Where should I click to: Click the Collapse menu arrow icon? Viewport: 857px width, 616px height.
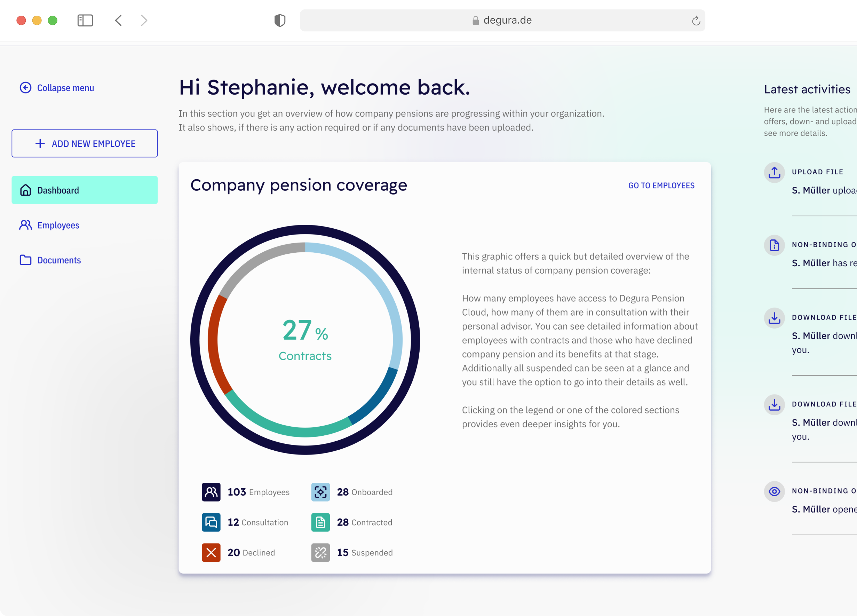(x=25, y=88)
